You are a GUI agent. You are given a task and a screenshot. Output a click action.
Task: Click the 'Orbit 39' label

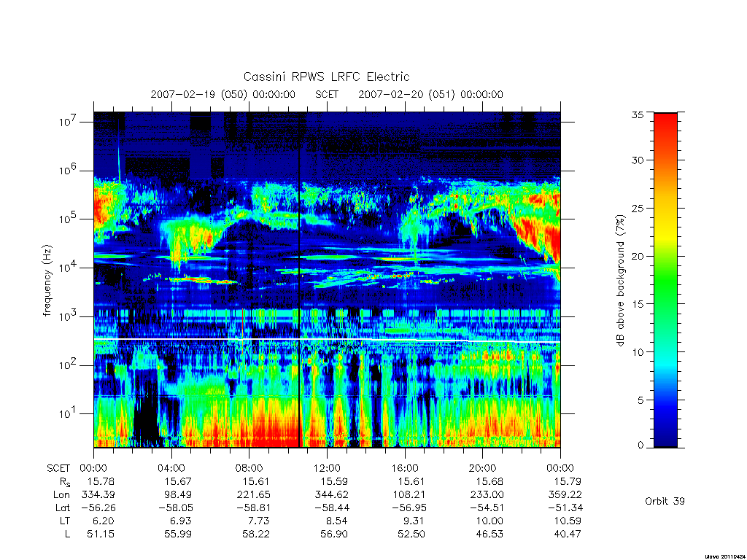click(665, 501)
